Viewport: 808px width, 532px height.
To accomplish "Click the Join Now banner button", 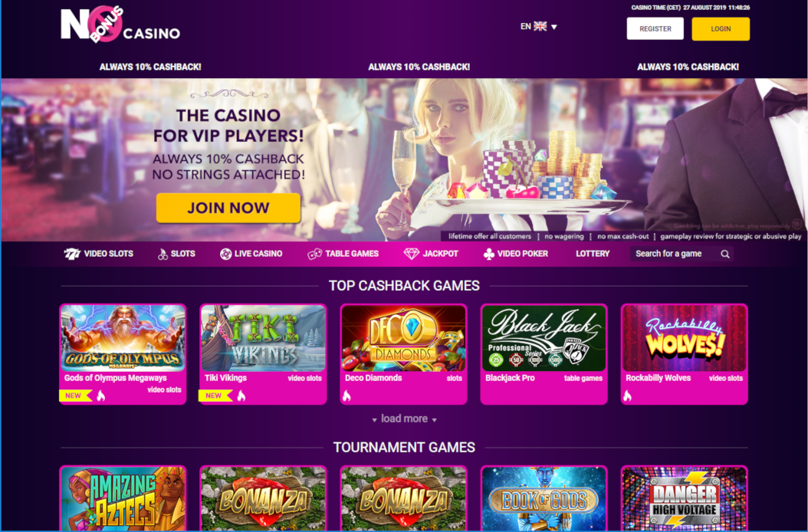I will (228, 208).
